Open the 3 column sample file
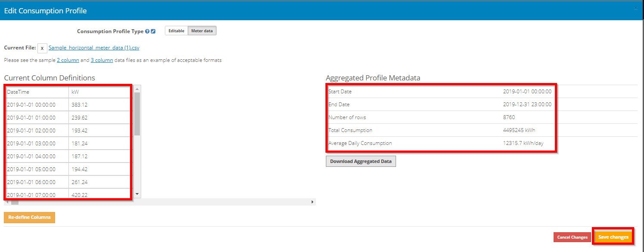Screen dimensions: 644x252 (x=102, y=60)
